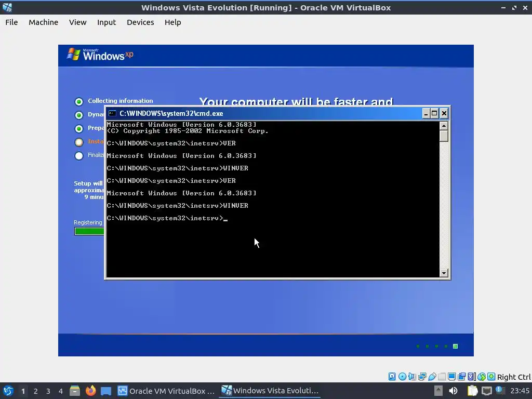
Task: Open the View menu
Action: tap(78, 22)
